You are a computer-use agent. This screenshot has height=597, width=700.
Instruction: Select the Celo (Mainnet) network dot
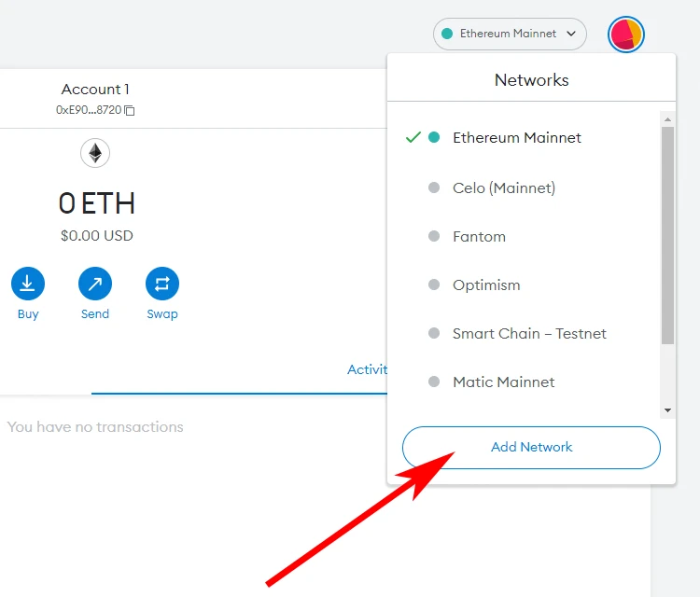[x=433, y=187]
